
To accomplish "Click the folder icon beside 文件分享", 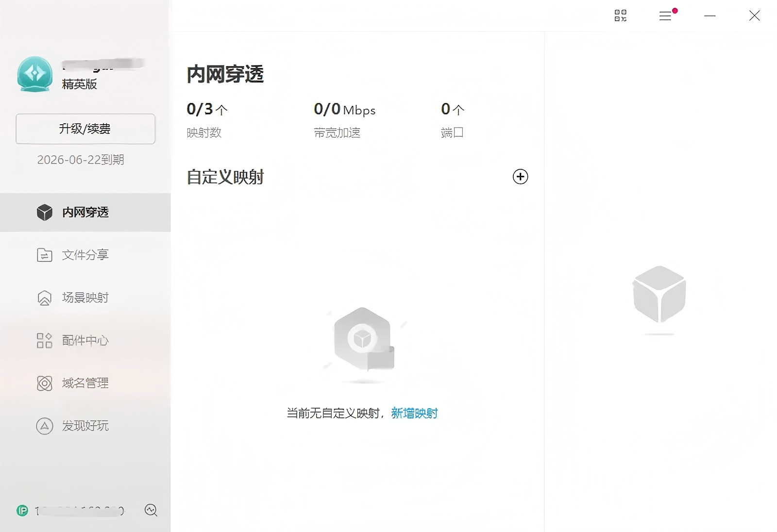I will (x=44, y=255).
